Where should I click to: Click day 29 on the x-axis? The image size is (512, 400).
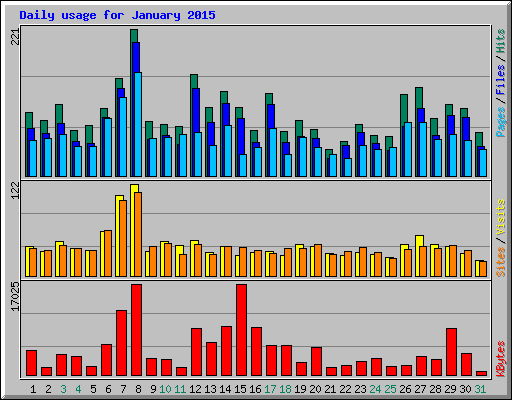click(450, 389)
